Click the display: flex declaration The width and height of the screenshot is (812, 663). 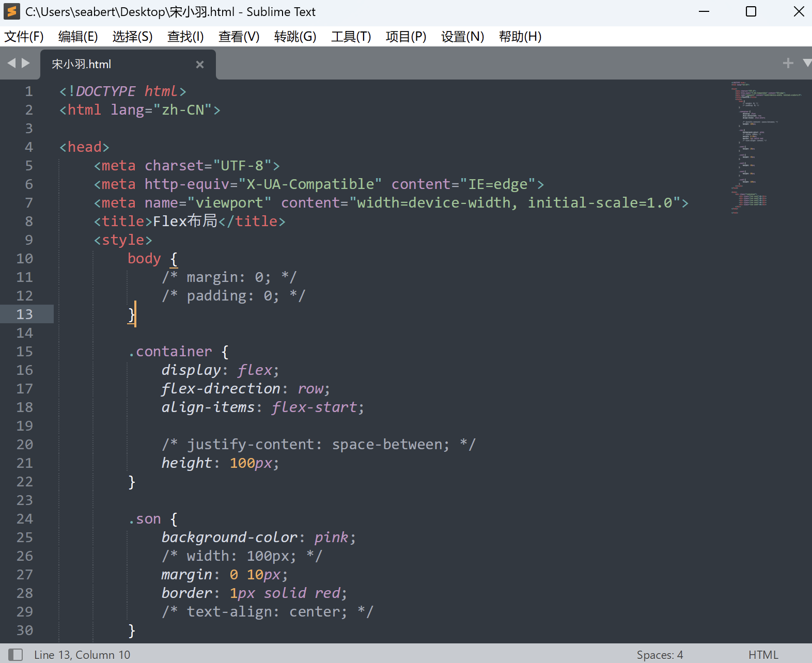pyautogui.click(x=221, y=370)
